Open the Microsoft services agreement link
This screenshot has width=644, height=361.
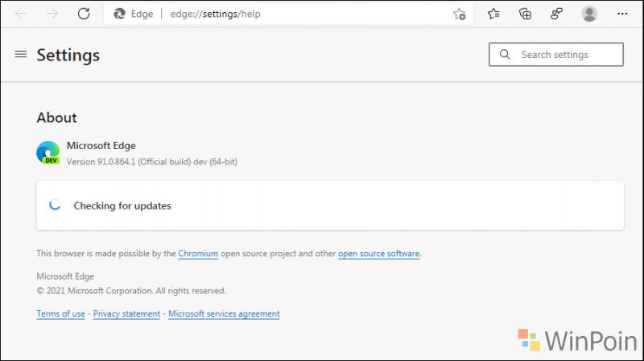pos(224,313)
